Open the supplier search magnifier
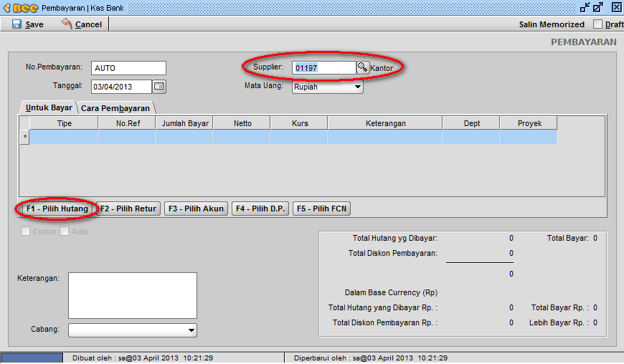The image size is (624, 364). [x=362, y=67]
